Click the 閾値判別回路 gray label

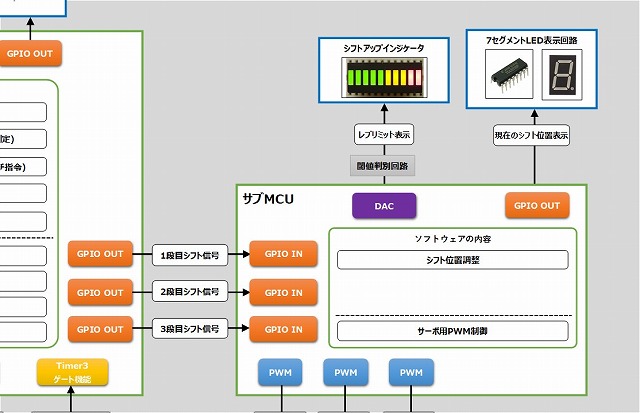(383, 165)
